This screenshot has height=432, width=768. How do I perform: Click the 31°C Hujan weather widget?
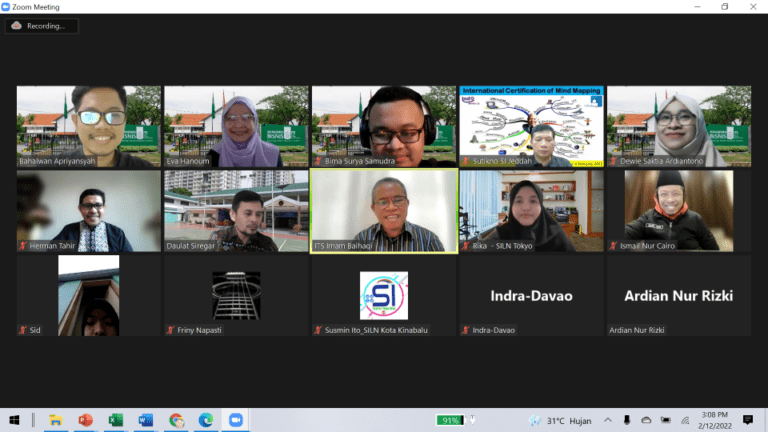562,420
